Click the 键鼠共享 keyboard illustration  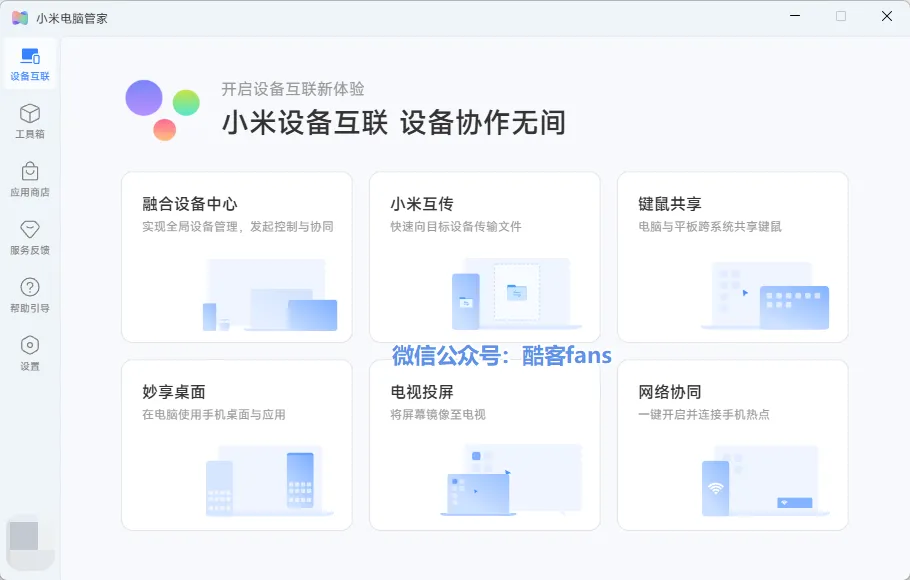[765, 296]
